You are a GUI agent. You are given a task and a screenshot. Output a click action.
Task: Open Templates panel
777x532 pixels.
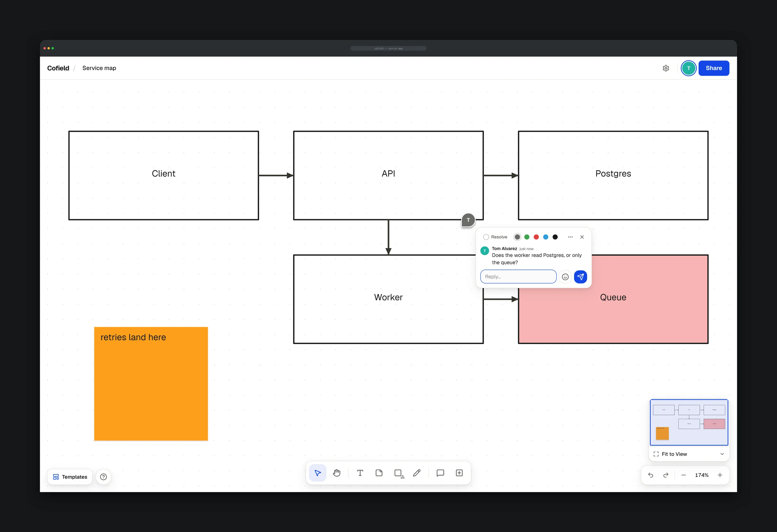coord(70,477)
